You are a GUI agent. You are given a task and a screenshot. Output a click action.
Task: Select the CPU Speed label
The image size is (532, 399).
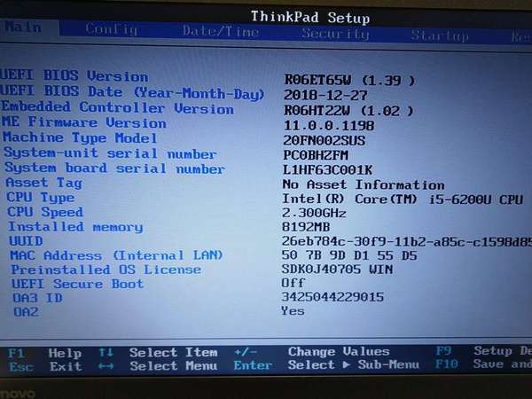pos(45,212)
